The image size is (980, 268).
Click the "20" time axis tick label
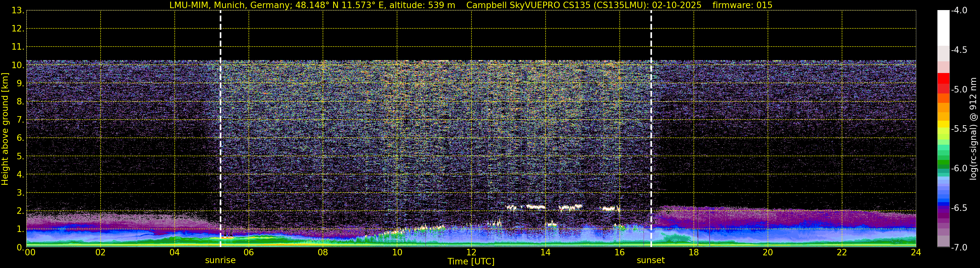(768, 252)
